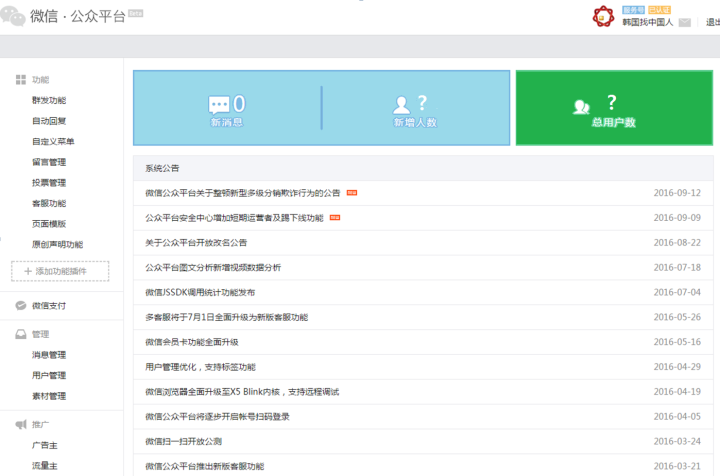720x476 pixels.
Task: Click the 总用户数 label
Action: 614,123
